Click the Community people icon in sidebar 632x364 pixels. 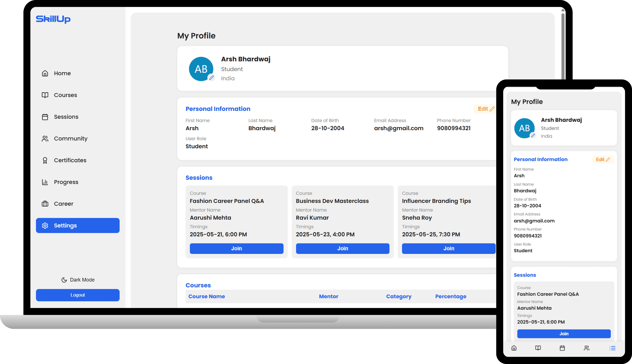pos(45,139)
